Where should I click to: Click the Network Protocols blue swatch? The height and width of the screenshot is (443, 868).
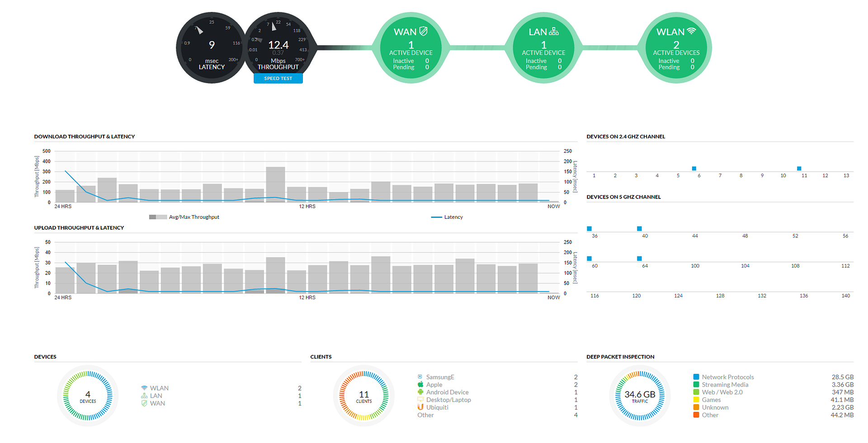(696, 377)
